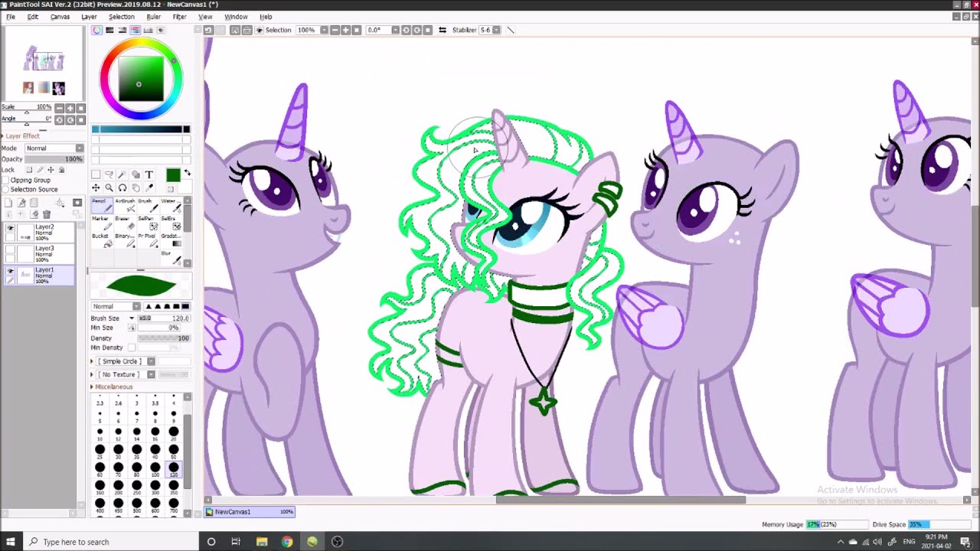Select the Marker tool
The width and height of the screenshot is (980, 551).
pos(102,223)
